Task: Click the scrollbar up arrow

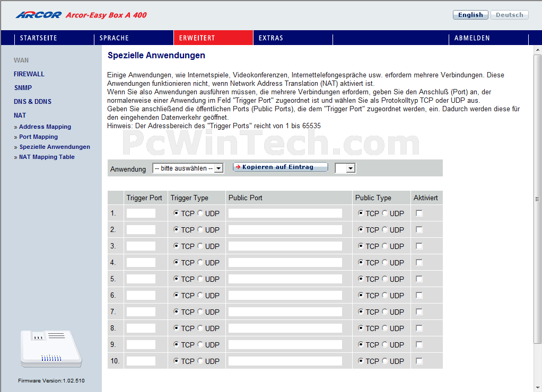Action: coord(538,50)
